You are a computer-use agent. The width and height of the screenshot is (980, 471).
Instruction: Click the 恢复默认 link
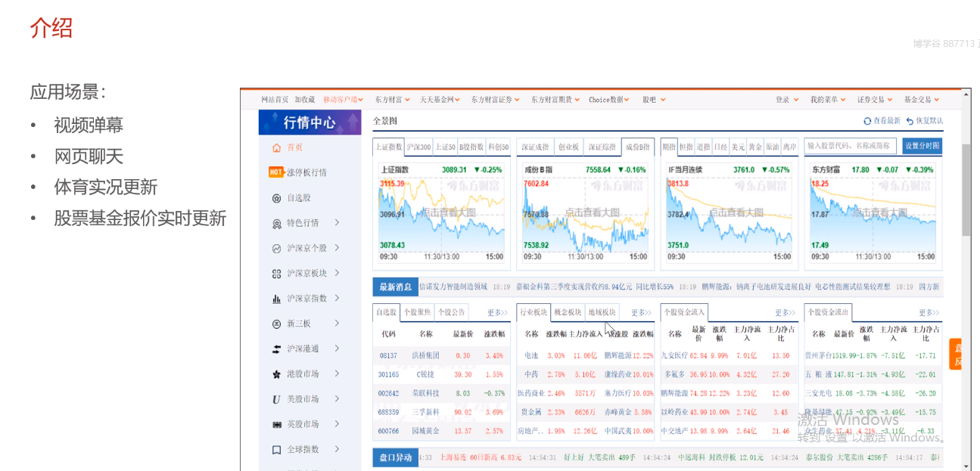click(x=929, y=121)
